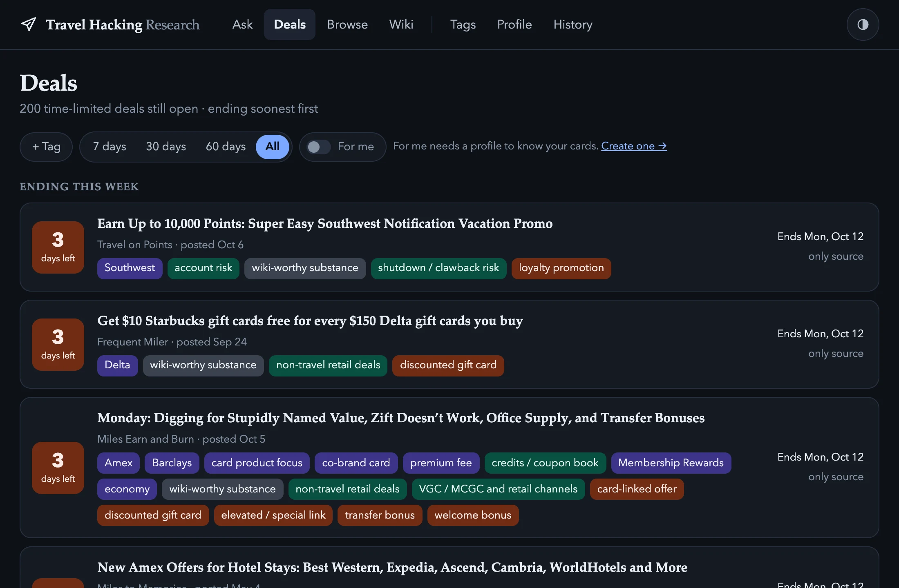
Task: Click 'only source' on Starbucks deal card
Action: [836, 354]
